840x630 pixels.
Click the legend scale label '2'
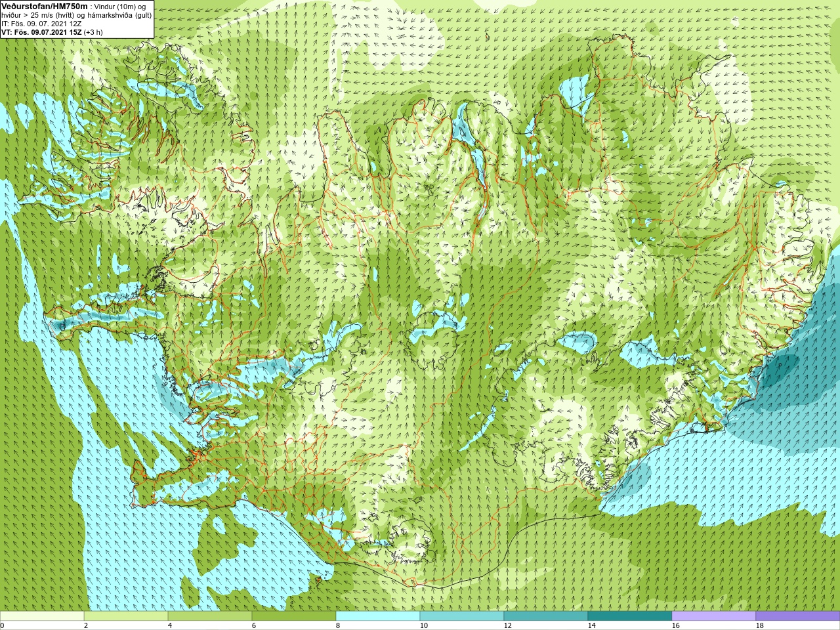tap(86, 625)
